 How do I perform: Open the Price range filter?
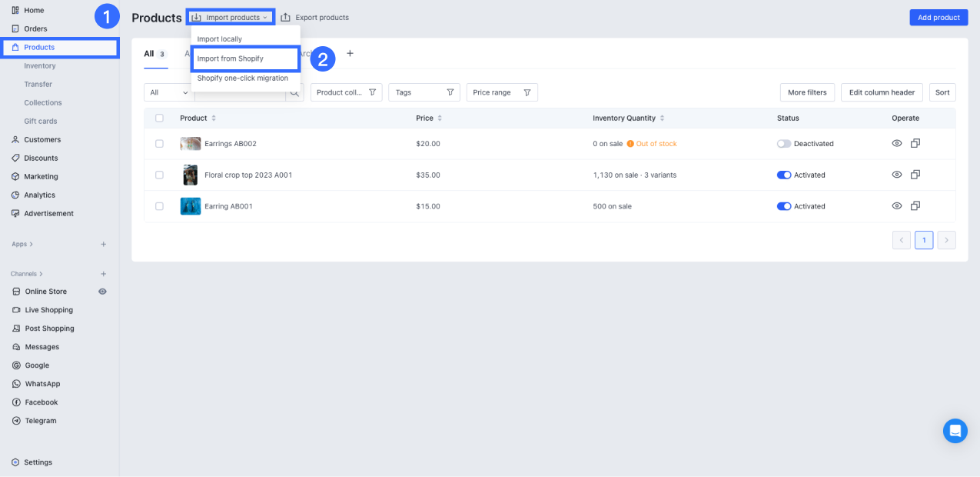[x=501, y=92]
